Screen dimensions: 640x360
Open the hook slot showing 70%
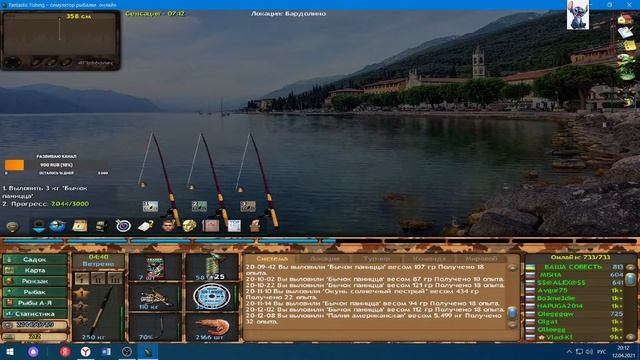[x=155, y=327]
